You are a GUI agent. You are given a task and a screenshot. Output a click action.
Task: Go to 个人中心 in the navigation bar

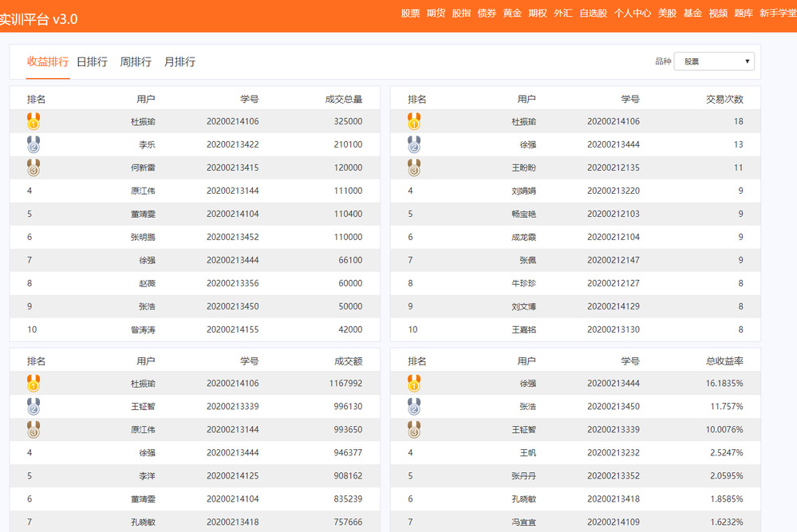[x=632, y=13]
